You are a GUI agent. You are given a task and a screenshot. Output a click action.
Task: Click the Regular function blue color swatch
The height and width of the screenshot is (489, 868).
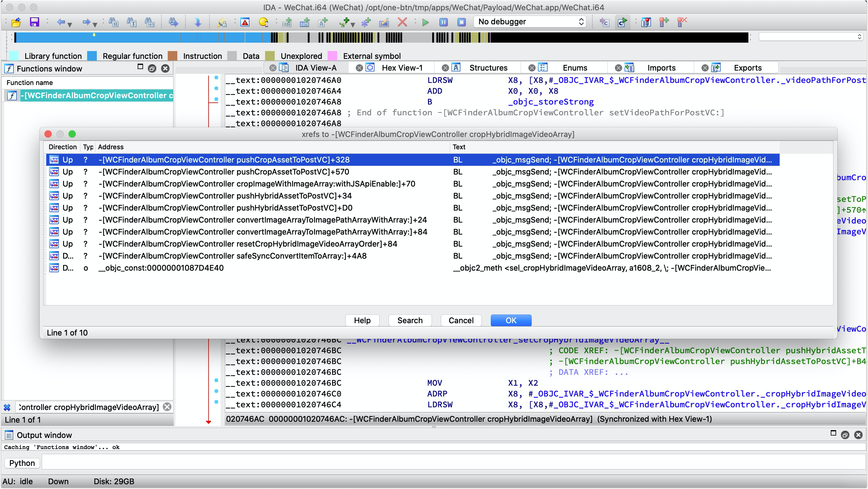click(92, 56)
